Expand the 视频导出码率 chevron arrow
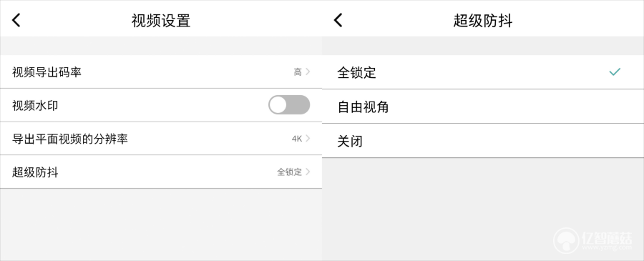 pyautogui.click(x=308, y=72)
